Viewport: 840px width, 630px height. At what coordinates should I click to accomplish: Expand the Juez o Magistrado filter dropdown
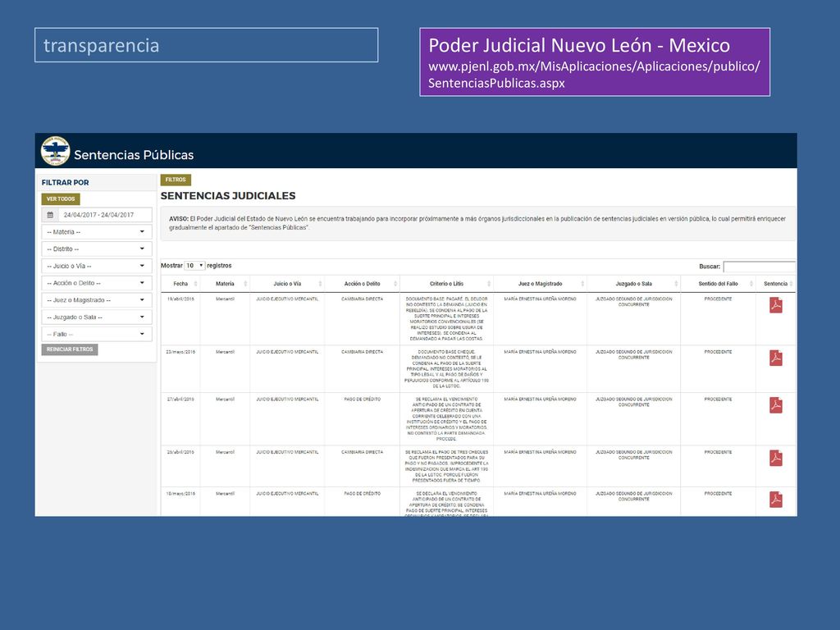[x=97, y=300]
